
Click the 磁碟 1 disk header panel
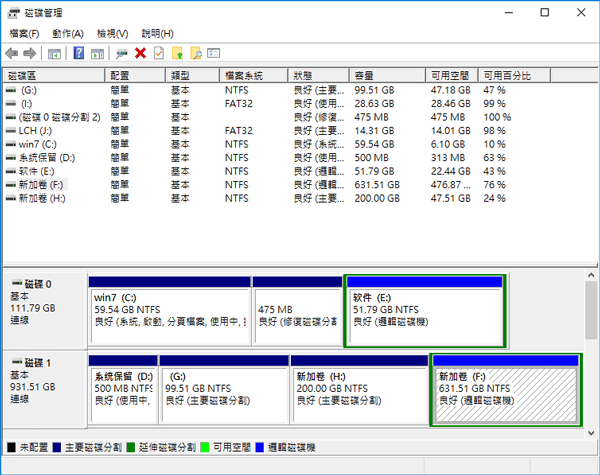pyautogui.click(x=45, y=389)
